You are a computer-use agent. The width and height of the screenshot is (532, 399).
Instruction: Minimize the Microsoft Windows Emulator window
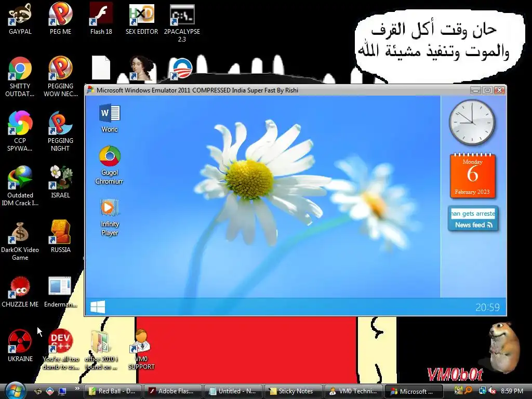click(476, 90)
